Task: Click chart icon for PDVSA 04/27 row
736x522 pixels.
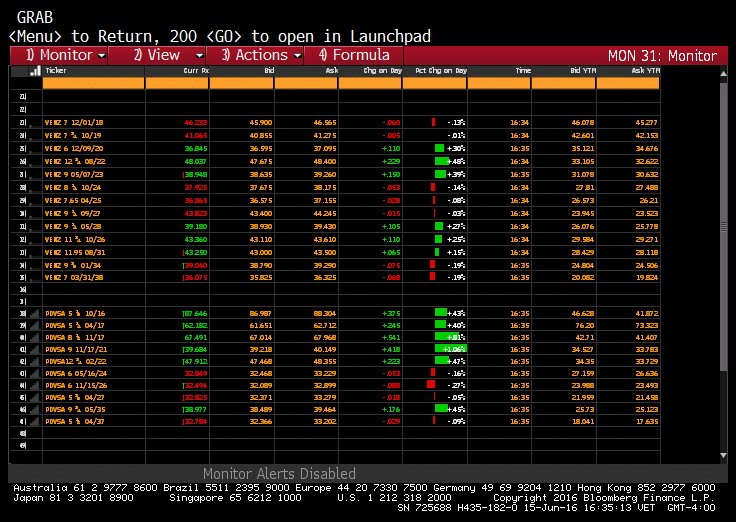Action: (x=35, y=398)
